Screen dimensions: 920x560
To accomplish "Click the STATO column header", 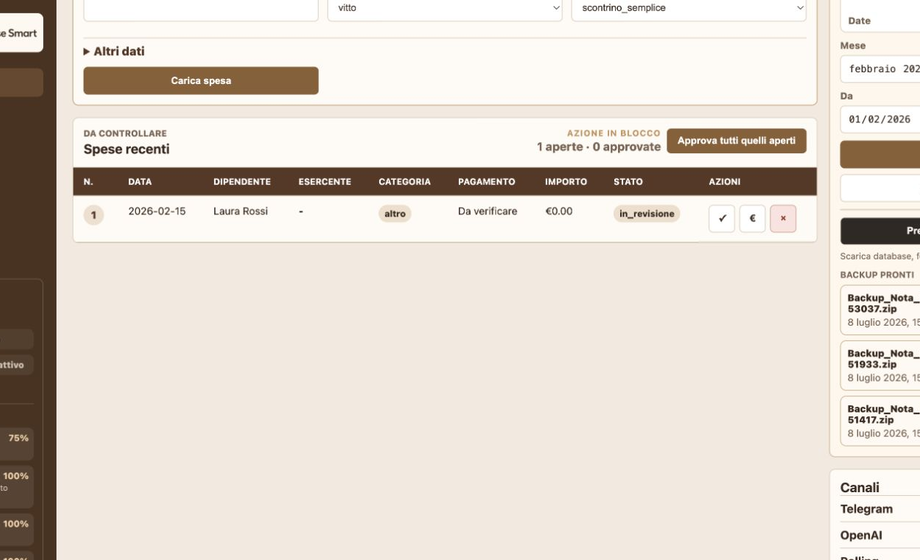I will click(x=628, y=181).
